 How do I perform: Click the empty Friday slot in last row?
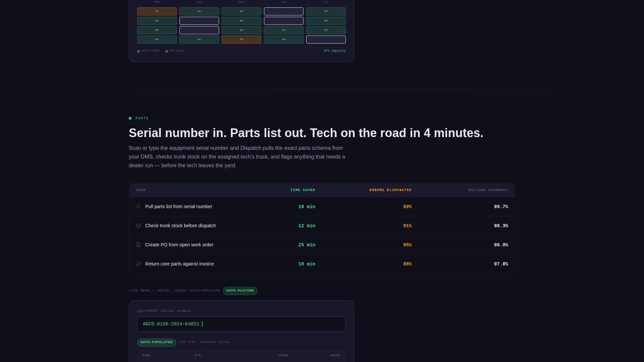[326, 40]
